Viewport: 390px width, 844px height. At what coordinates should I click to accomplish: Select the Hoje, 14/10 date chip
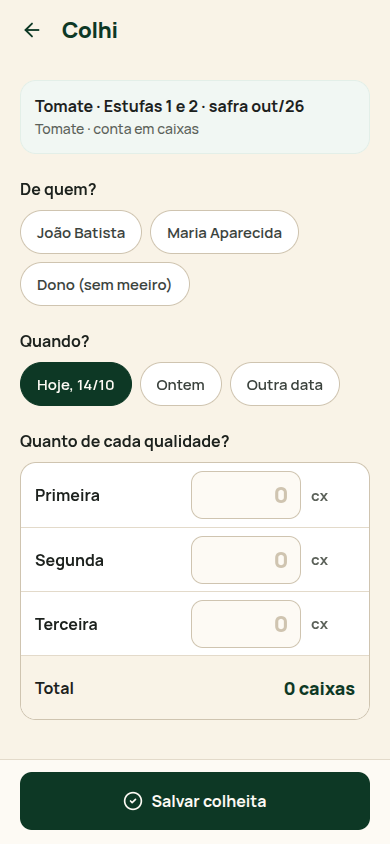(x=76, y=384)
